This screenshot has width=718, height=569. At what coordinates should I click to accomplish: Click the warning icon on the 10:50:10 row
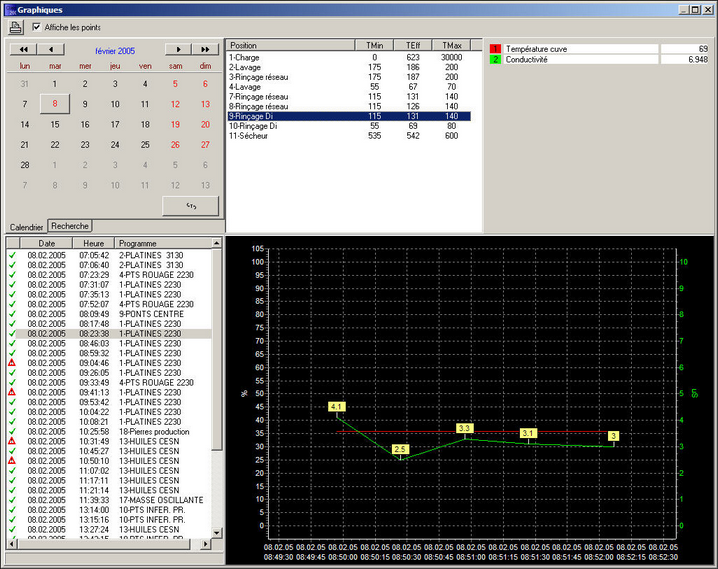click(x=12, y=461)
